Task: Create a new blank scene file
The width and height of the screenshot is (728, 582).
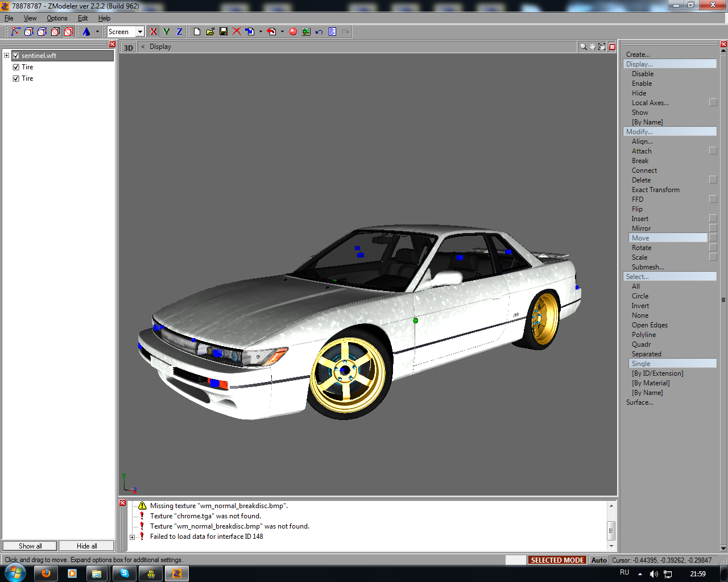Action: pos(197,32)
